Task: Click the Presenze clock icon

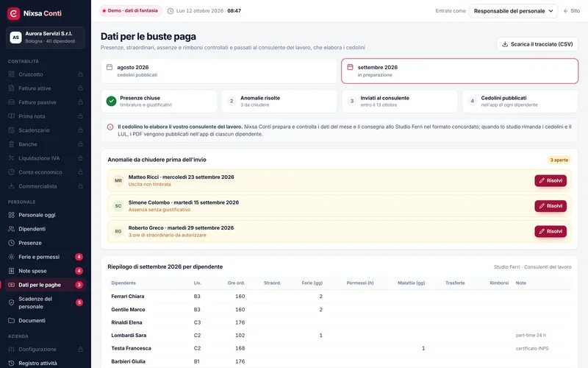Action: click(x=11, y=243)
